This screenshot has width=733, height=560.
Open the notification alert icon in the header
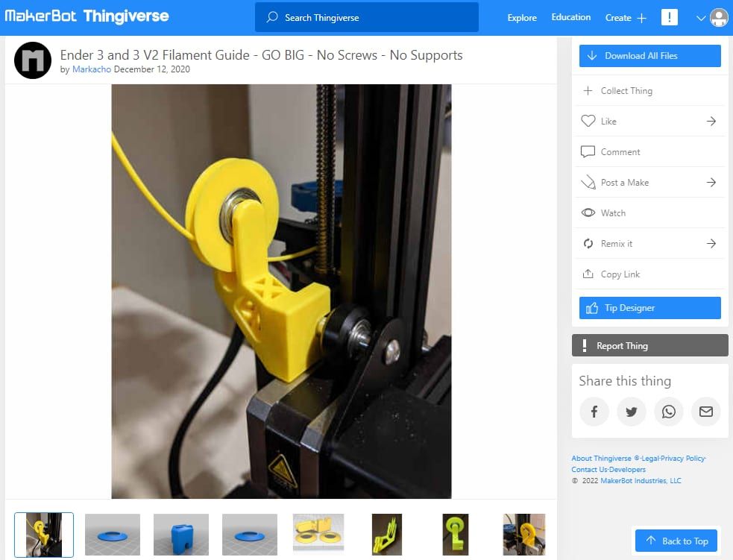point(670,17)
